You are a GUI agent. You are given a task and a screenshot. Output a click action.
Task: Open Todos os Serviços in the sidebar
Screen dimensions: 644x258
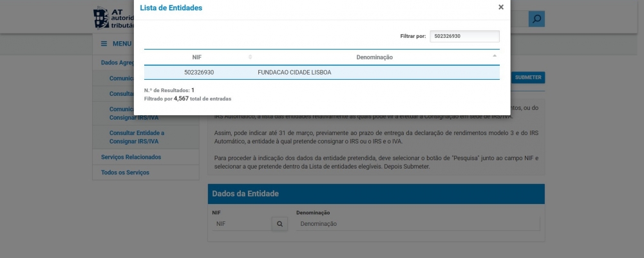point(126,172)
